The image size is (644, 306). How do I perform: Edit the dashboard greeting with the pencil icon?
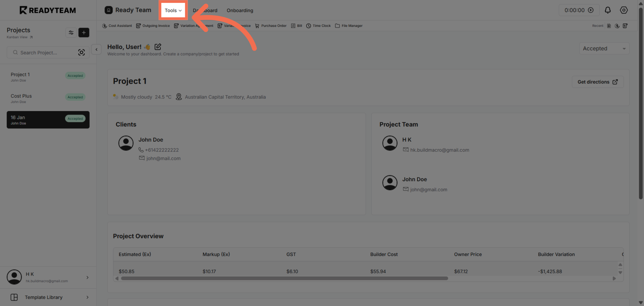(158, 46)
